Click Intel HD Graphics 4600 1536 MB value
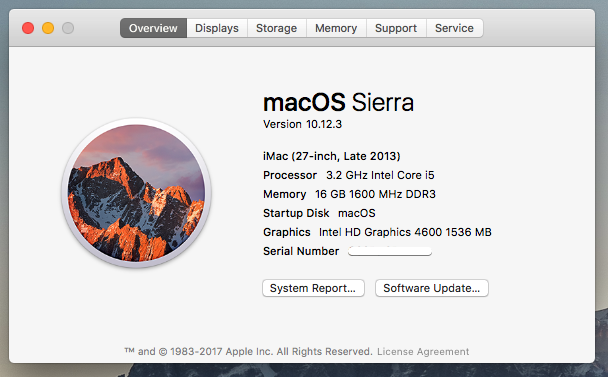The width and height of the screenshot is (608, 377). coord(405,232)
